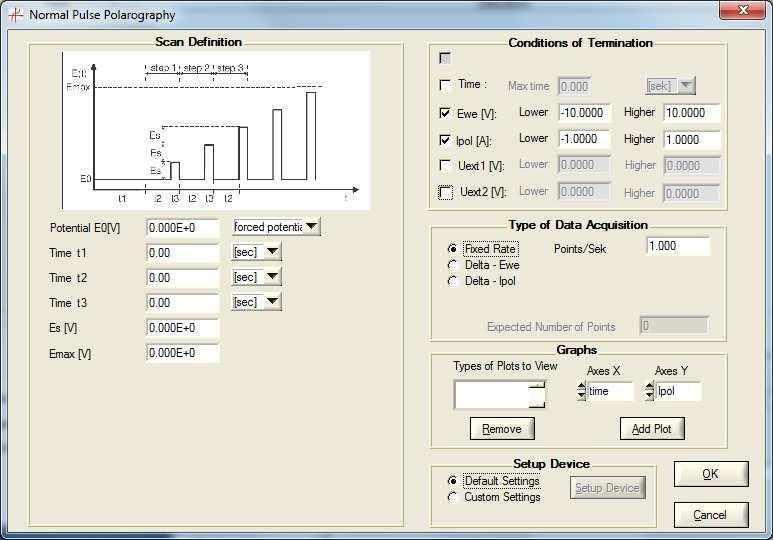Image resolution: width=773 pixels, height=540 pixels.
Task: Close the Normal Pulse Polarography dialog
Action: pos(743,10)
